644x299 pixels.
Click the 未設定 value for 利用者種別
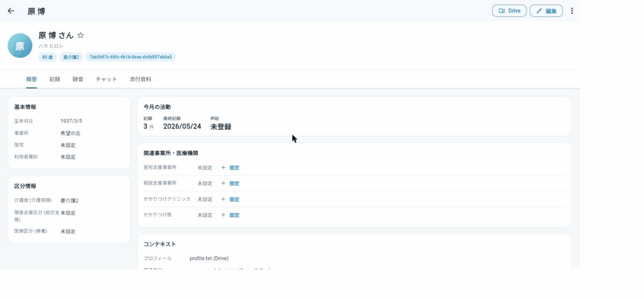(68, 157)
